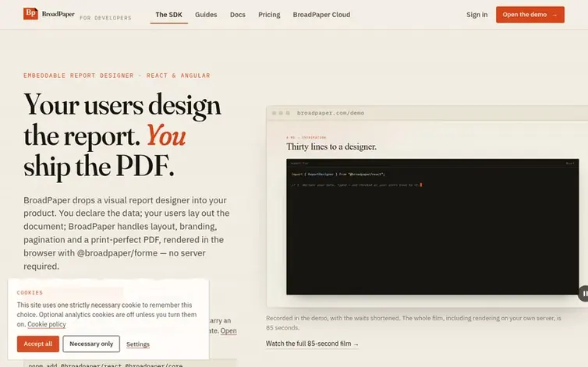Open BroadPaper Cloud nav link
The image size is (588, 367).
click(x=321, y=15)
